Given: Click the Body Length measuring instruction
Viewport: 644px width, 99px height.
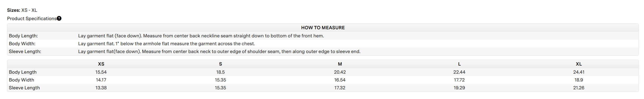Looking at the screenshot, I should 201,36.
